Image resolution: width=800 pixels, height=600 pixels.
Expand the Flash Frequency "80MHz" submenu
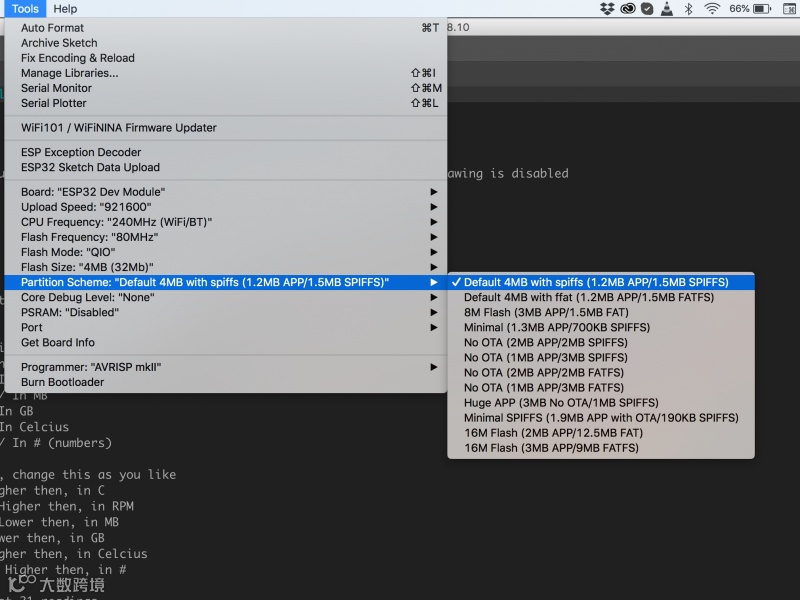point(226,237)
